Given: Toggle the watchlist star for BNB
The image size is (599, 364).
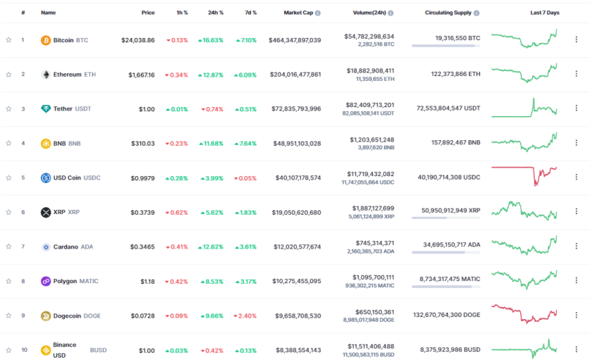Looking at the screenshot, I should tap(8, 143).
